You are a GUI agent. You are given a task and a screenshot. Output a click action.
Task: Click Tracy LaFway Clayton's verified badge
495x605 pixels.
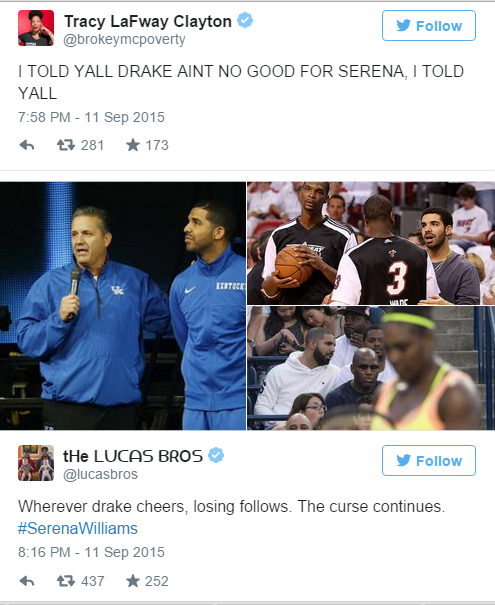click(245, 20)
